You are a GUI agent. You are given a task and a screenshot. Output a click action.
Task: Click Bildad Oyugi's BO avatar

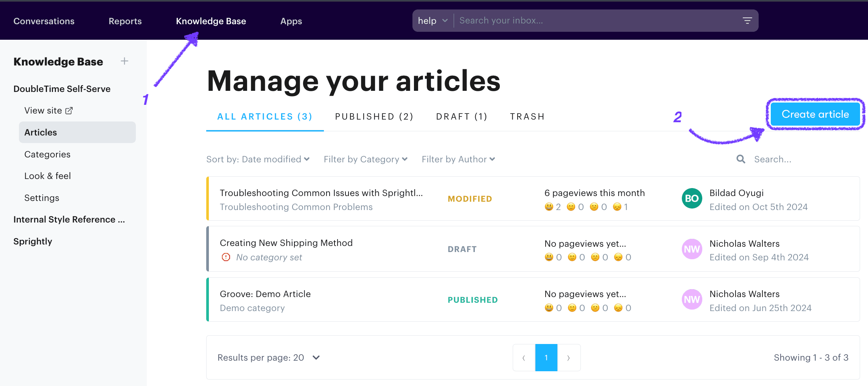pyautogui.click(x=691, y=198)
